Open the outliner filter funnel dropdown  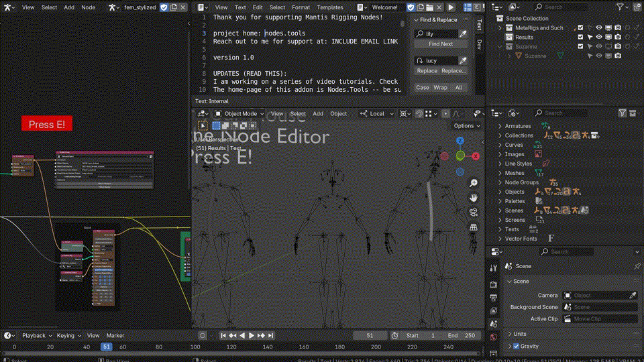point(623,7)
